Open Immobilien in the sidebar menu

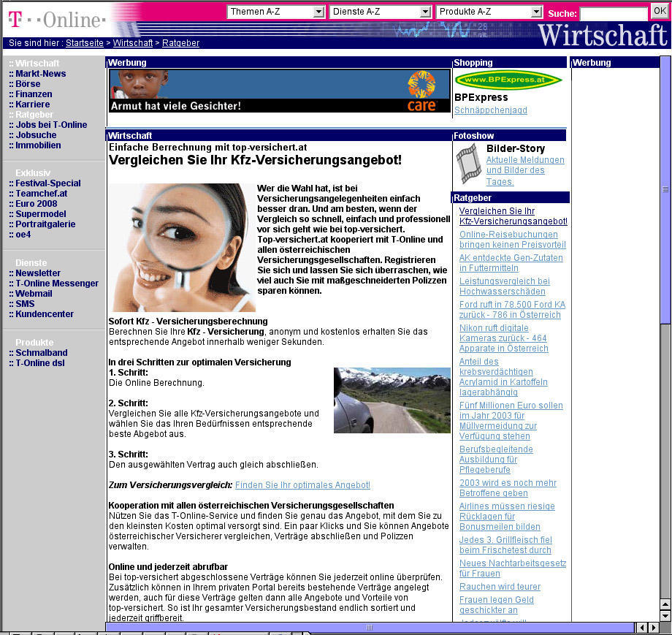tap(38, 145)
